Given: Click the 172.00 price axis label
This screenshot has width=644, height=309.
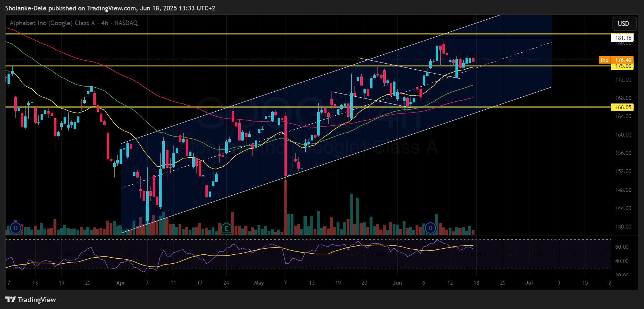Looking at the screenshot, I should (x=623, y=80).
